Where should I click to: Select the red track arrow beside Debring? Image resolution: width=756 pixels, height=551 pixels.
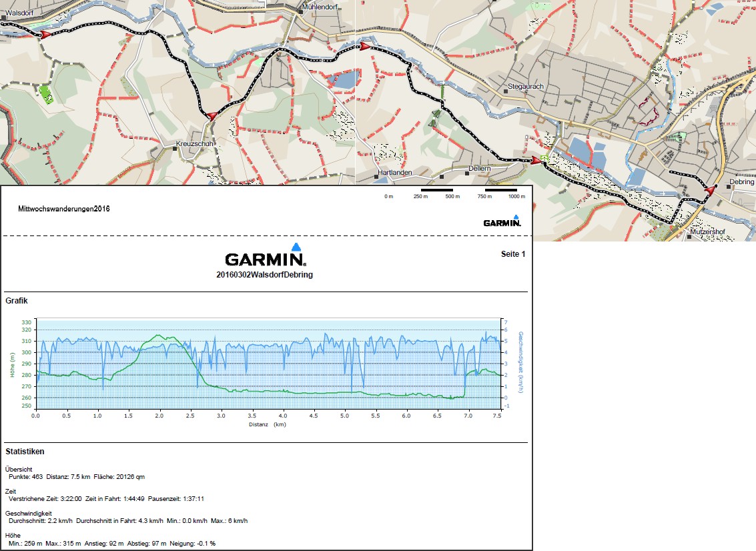coord(710,190)
